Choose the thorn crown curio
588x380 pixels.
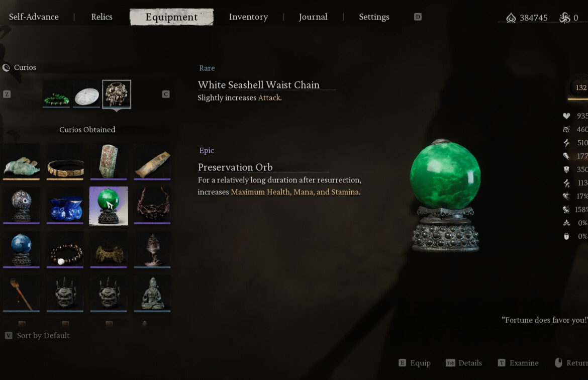pos(152,206)
